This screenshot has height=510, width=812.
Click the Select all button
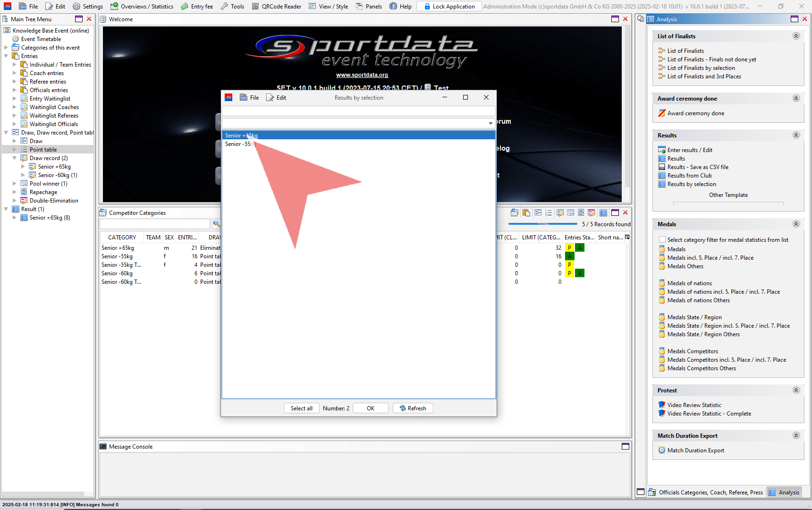tap(302, 408)
